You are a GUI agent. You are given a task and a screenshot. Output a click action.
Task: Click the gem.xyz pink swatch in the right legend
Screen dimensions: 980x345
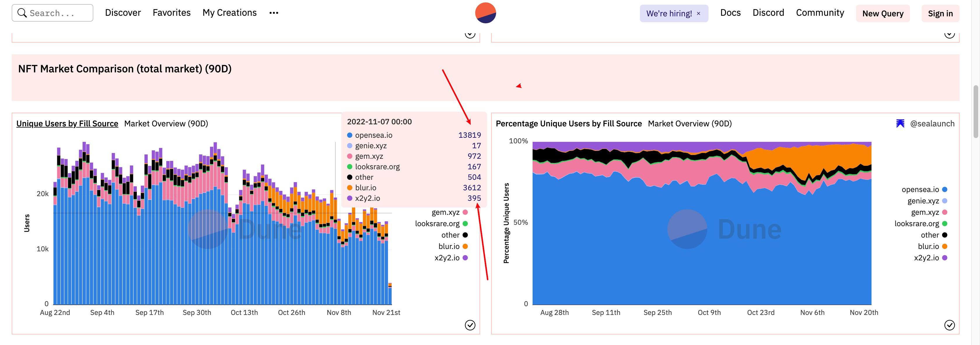coord(945,212)
